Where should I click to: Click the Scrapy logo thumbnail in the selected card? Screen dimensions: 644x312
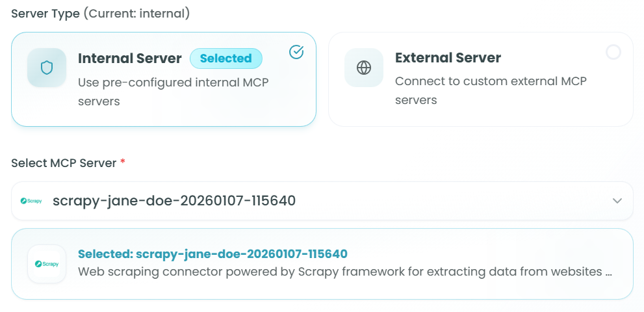coord(47,264)
